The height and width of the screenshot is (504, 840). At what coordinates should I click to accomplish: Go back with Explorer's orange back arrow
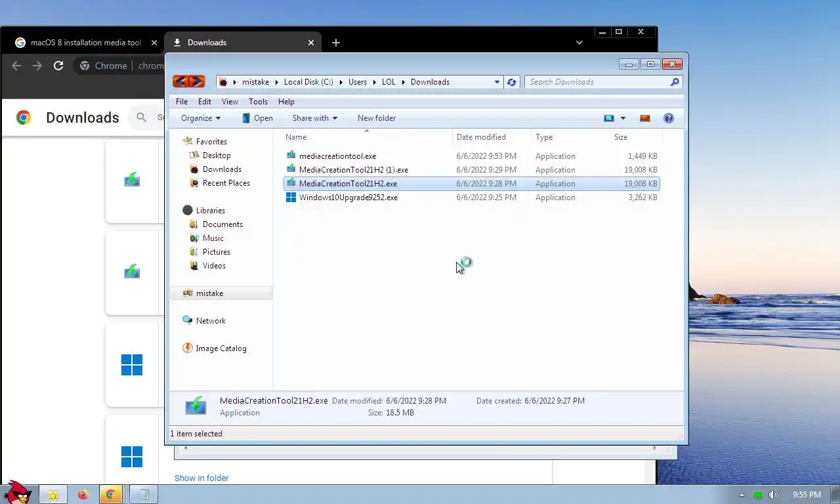tap(180, 82)
